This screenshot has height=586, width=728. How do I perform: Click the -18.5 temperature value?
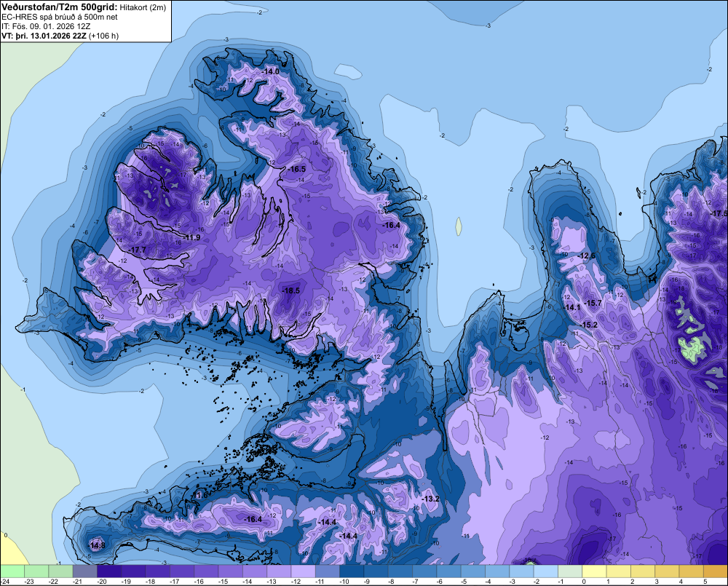pyautogui.click(x=291, y=290)
